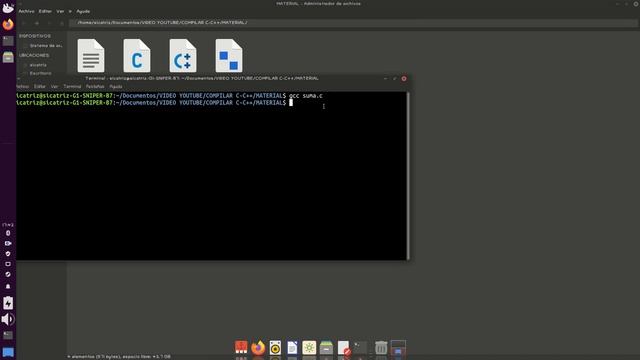Image resolution: width=640 pixels, height=360 pixels.
Task: Open Archivo menu in the file manager
Action: pyautogui.click(x=27, y=11)
